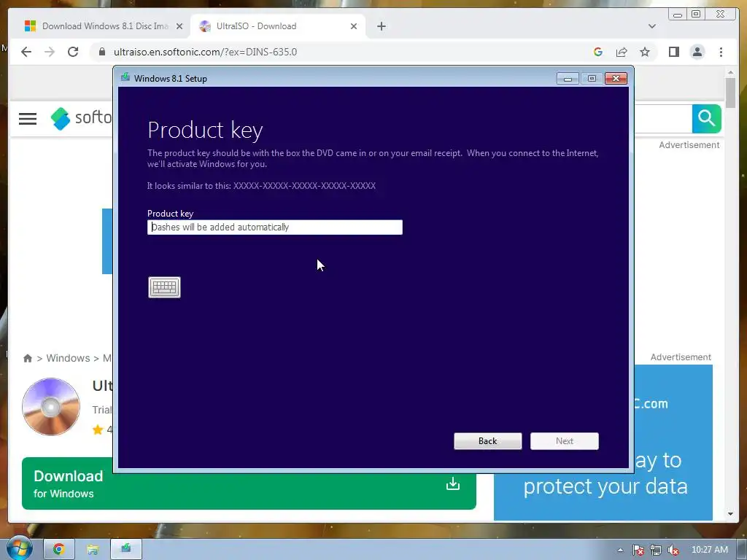Click the download arrow icon on green button
747x560 pixels.
coord(452,484)
